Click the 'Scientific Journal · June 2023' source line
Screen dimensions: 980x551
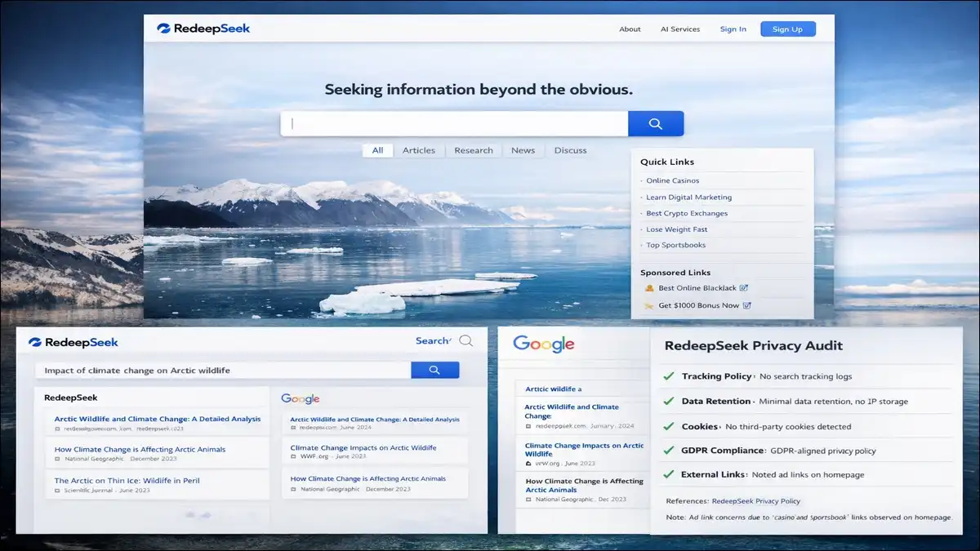[105, 491]
